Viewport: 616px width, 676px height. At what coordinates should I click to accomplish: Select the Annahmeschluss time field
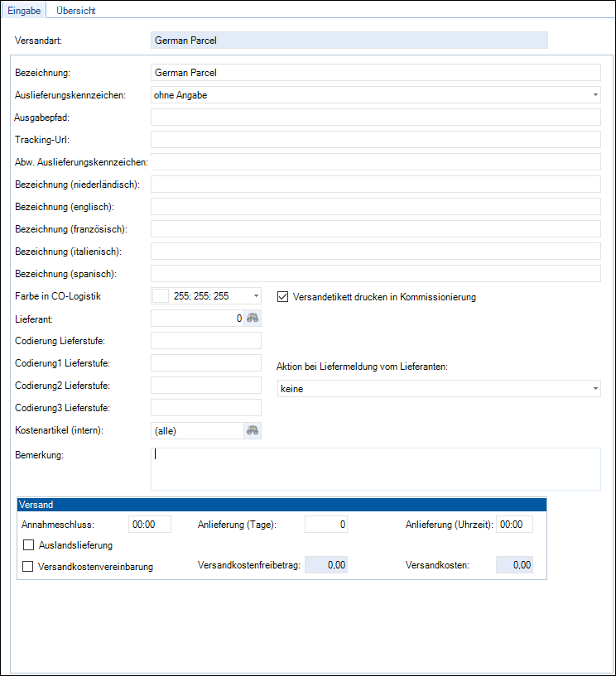point(150,524)
